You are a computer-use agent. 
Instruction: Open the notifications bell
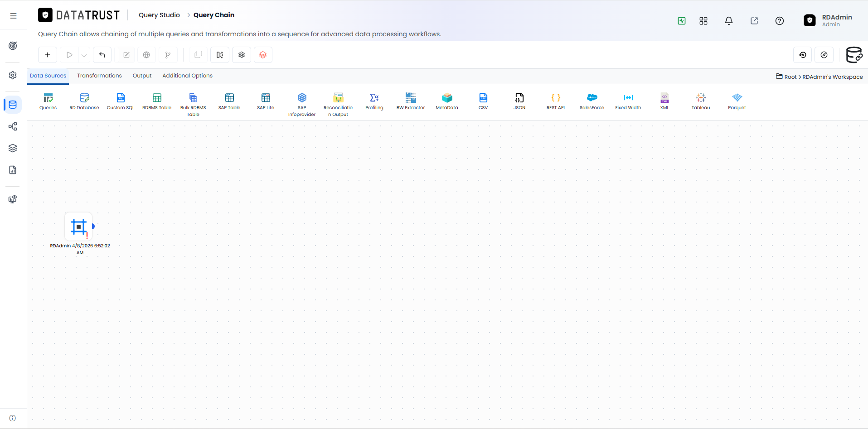click(x=729, y=21)
